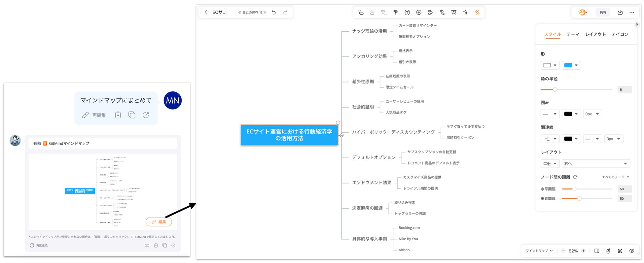
Task: Click the 垂直間隔 slider handle
Action: point(579,199)
